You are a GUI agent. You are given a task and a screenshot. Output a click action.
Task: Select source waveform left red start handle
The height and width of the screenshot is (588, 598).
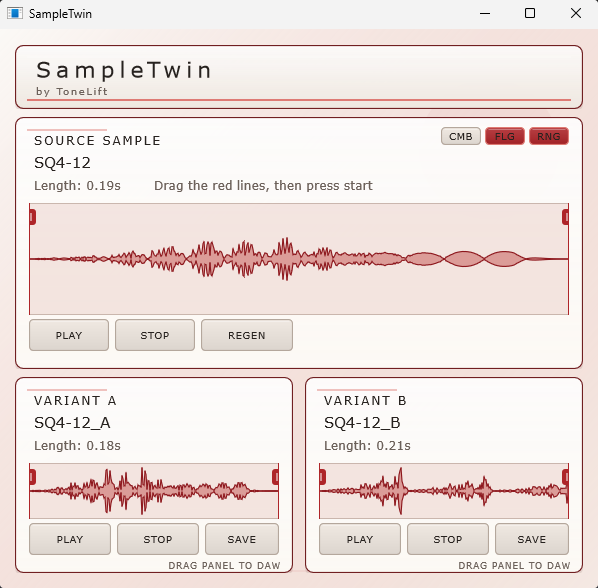tap(32, 217)
